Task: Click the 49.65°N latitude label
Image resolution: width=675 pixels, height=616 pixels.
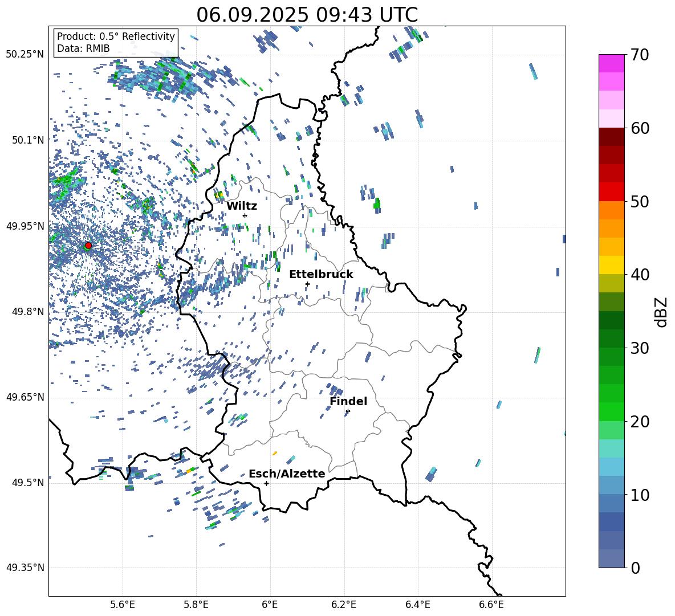Action: point(25,397)
